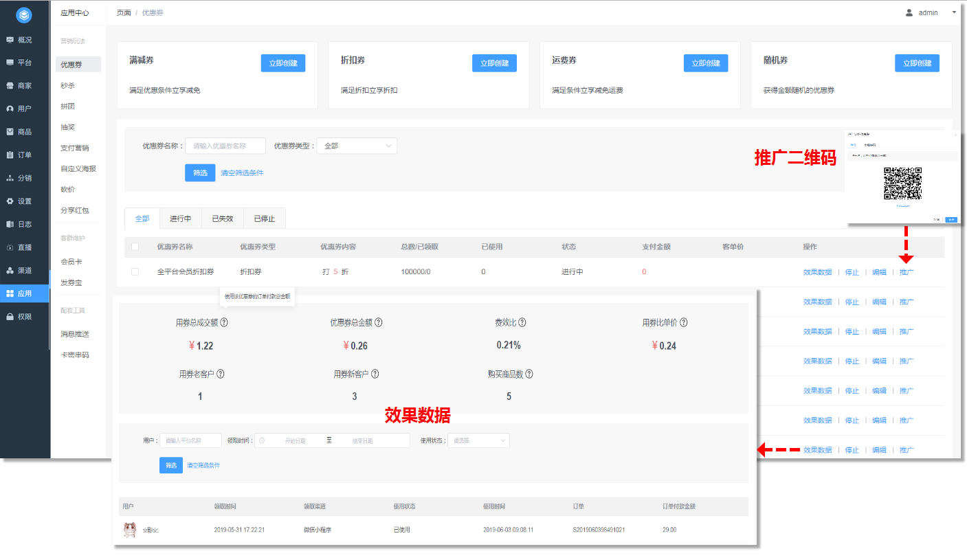Open the 优惠券类型 dropdown
Screen dimensions: 967x560
(x=357, y=146)
